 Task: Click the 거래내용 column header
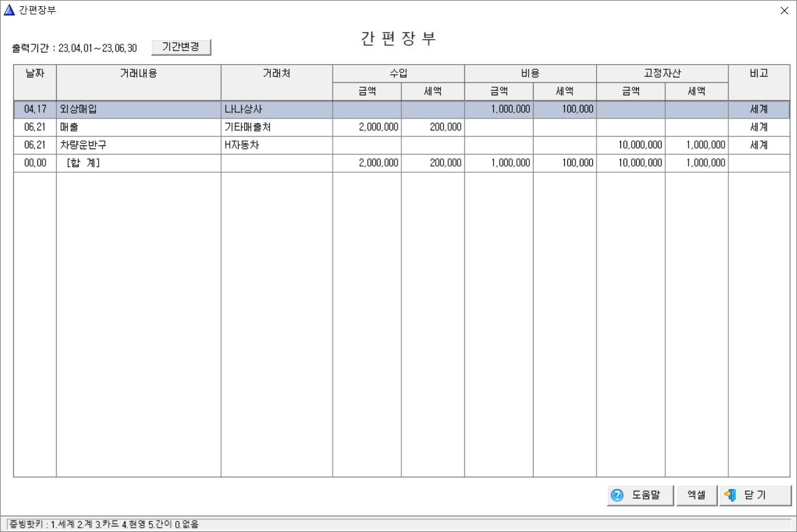point(139,82)
